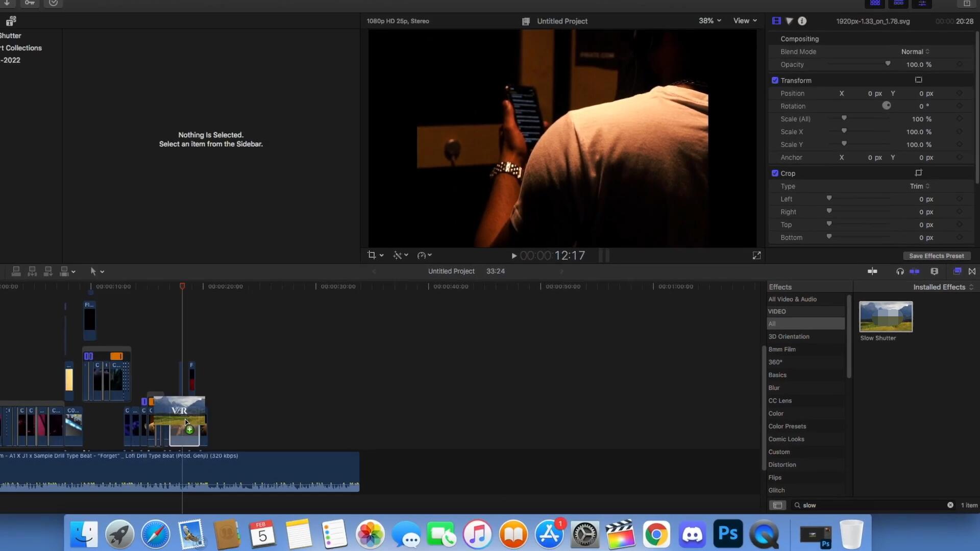The width and height of the screenshot is (980, 551).
Task: Expand the resolution 38% dropdown
Action: 710,20
